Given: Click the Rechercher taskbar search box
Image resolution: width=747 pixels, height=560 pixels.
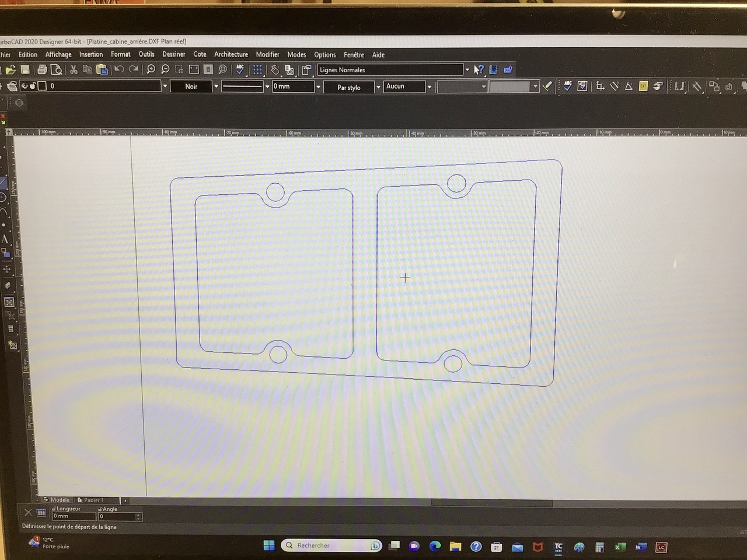Looking at the screenshot, I should point(331,545).
